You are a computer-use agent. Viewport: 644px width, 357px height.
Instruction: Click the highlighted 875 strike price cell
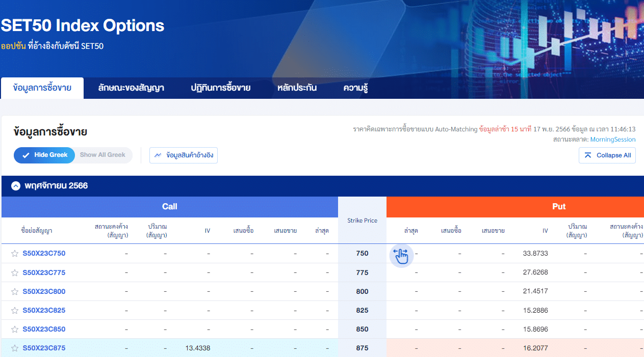coord(362,347)
